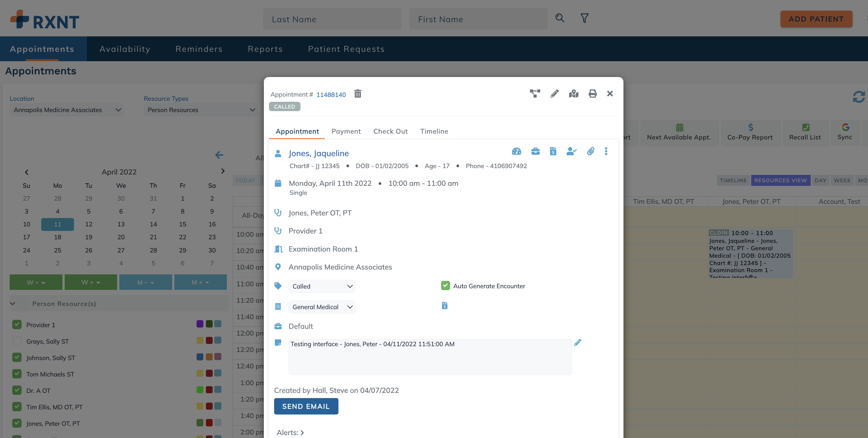Go back using the blue left arrow
This screenshot has height=438, width=868.
[219, 155]
